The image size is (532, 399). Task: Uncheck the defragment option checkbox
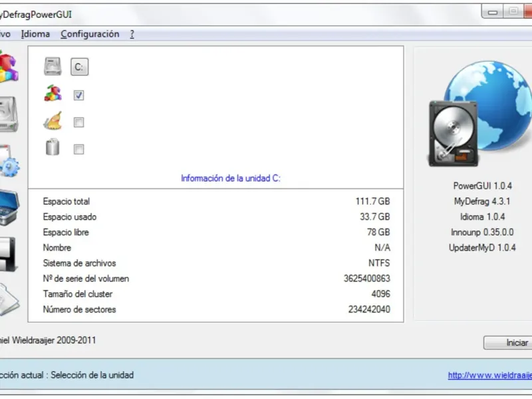(x=78, y=95)
